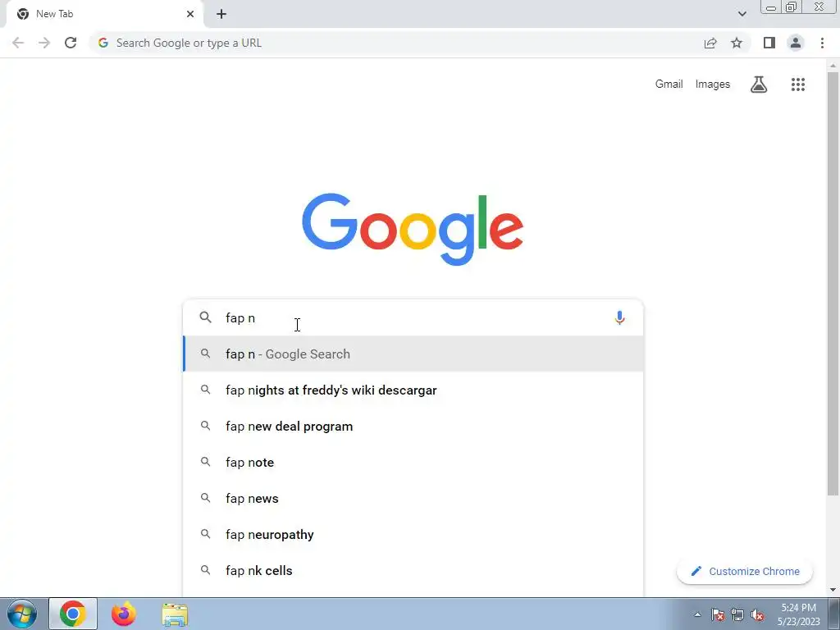The height and width of the screenshot is (630, 840).
Task: Click the search icon beside 'fap note'
Action: tap(205, 461)
